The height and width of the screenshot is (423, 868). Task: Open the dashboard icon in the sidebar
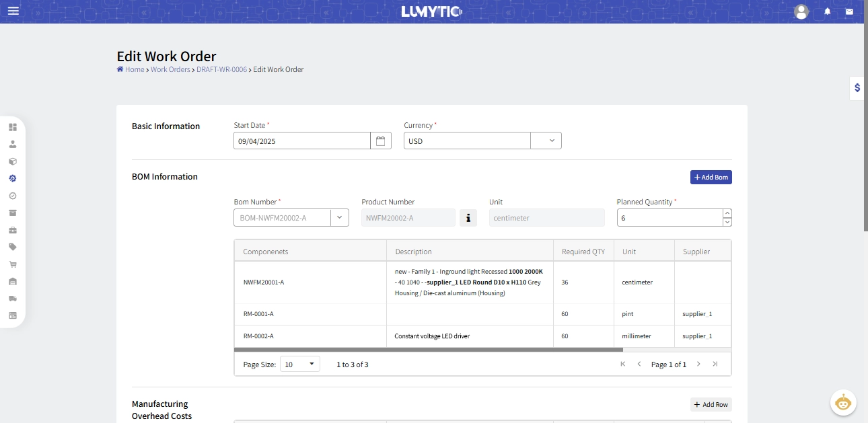click(13, 127)
